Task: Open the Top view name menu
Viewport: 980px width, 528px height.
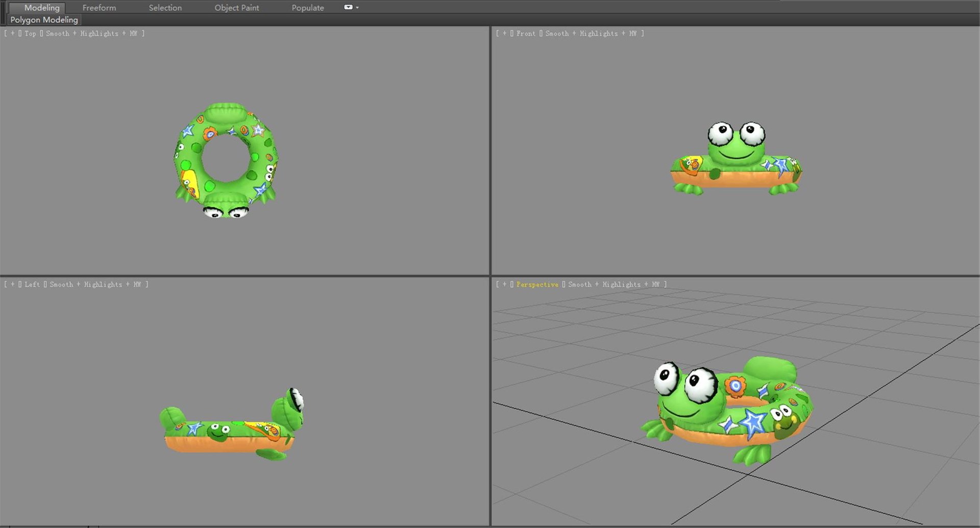Action: [x=30, y=33]
